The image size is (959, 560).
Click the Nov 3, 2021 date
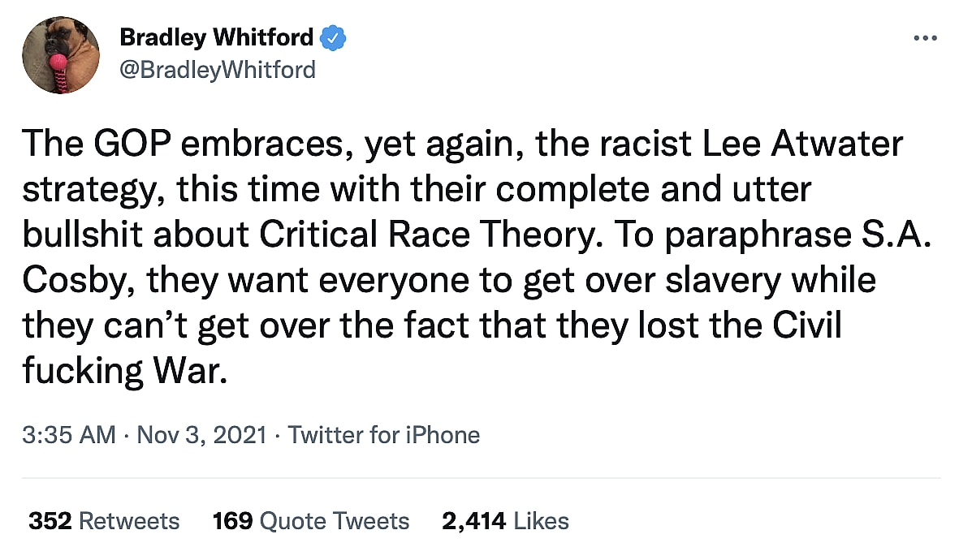pos(201,435)
